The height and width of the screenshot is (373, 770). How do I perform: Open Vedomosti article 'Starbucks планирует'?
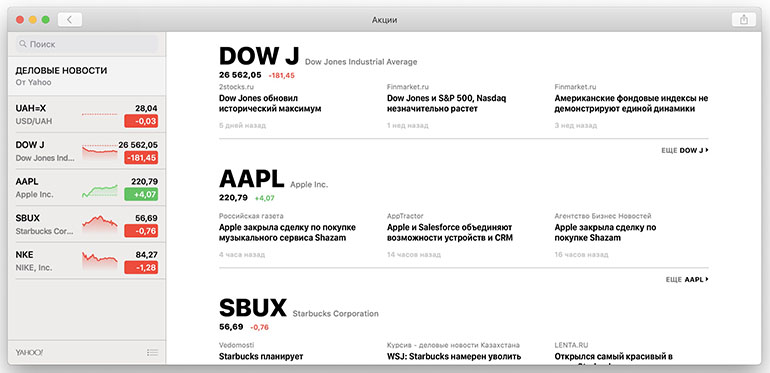(x=261, y=356)
